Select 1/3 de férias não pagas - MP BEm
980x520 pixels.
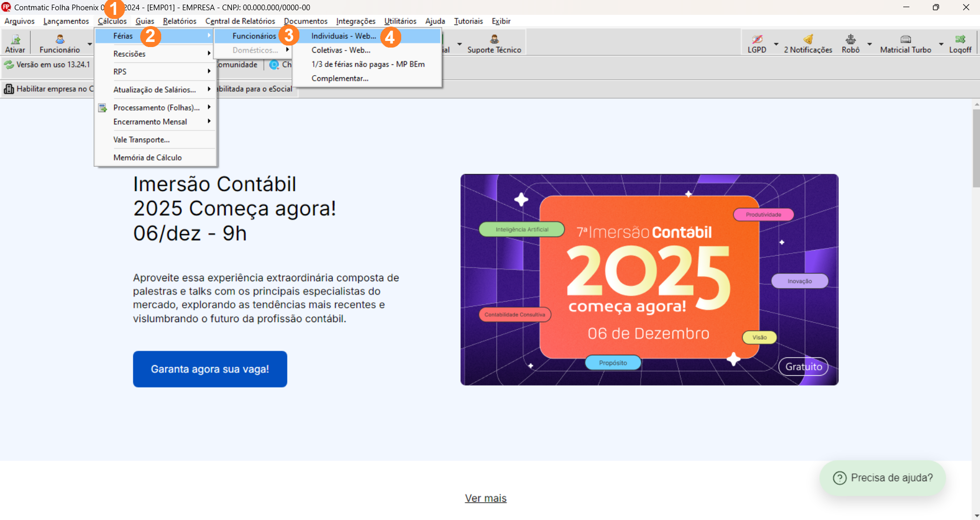pyautogui.click(x=367, y=64)
